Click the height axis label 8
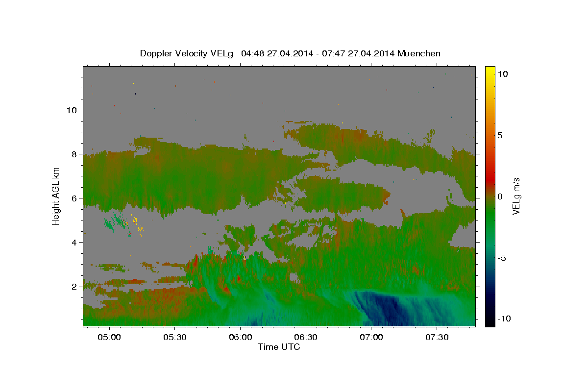 tap(75, 154)
